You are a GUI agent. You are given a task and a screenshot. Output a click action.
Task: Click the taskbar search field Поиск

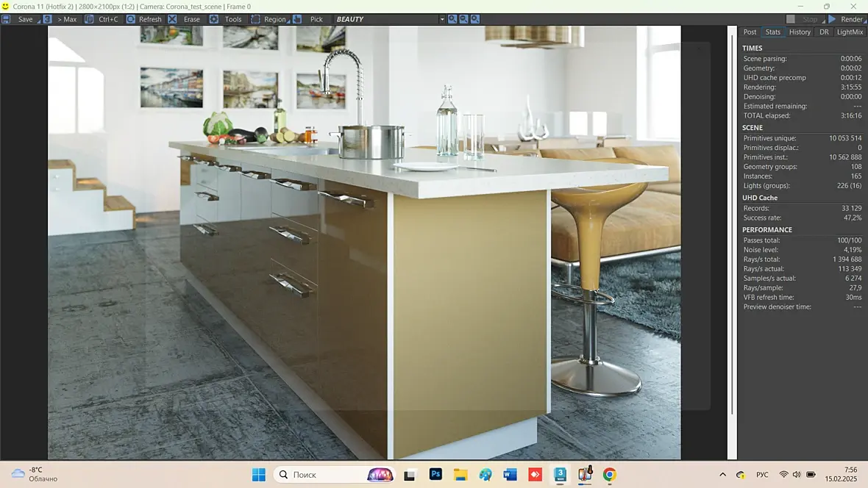click(x=335, y=475)
